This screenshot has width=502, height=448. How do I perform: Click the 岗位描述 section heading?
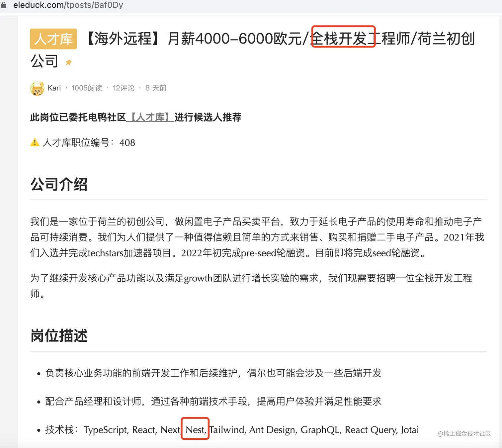click(59, 336)
